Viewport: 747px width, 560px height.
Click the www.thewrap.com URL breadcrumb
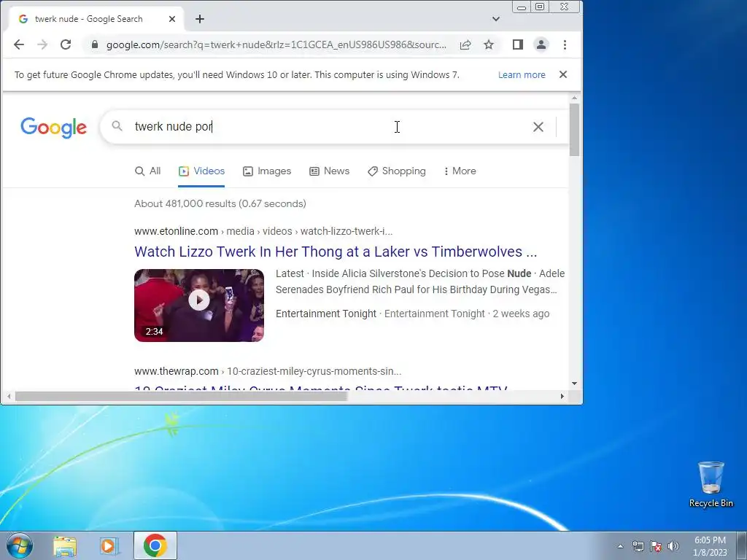[268, 371]
